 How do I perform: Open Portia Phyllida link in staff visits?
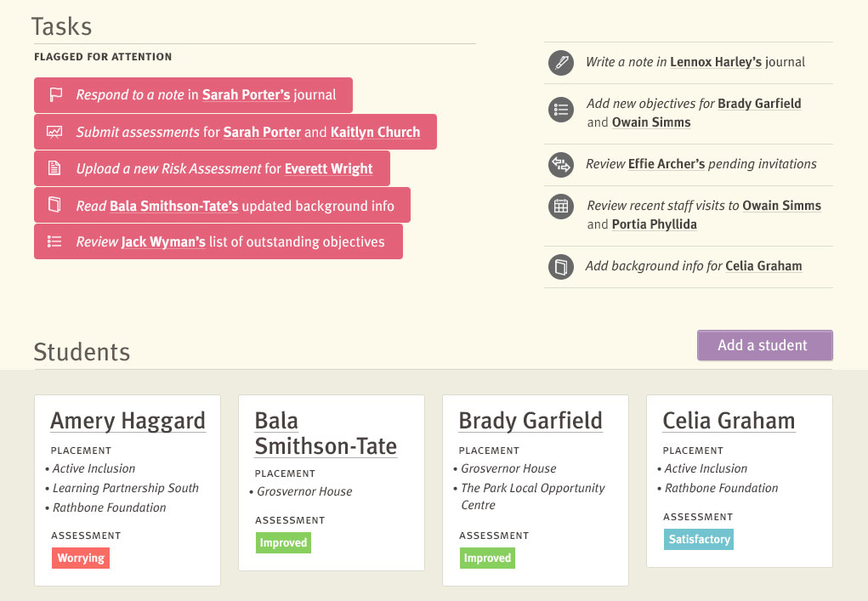click(x=655, y=224)
